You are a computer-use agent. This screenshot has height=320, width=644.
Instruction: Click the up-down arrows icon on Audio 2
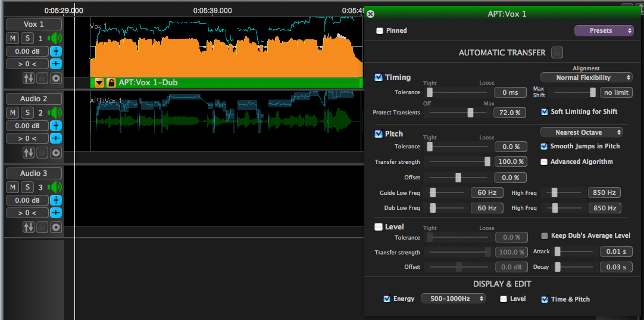pyautogui.click(x=29, y=153)
